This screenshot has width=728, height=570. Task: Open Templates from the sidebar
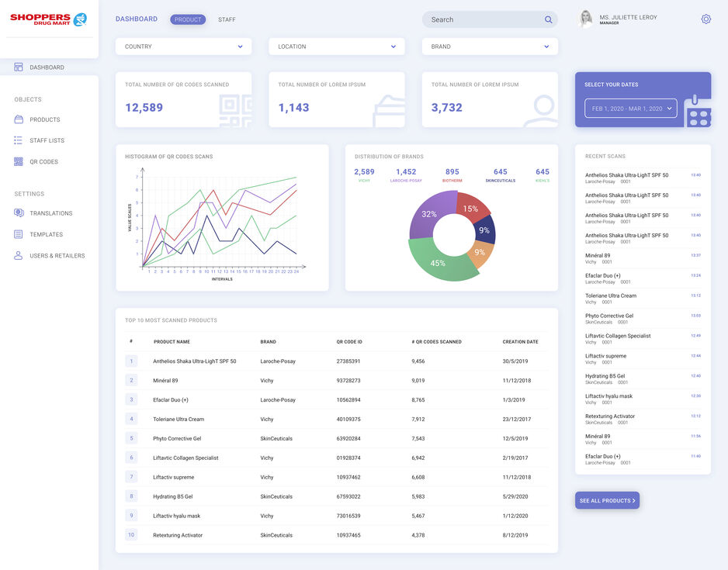[x=47, y=235]
